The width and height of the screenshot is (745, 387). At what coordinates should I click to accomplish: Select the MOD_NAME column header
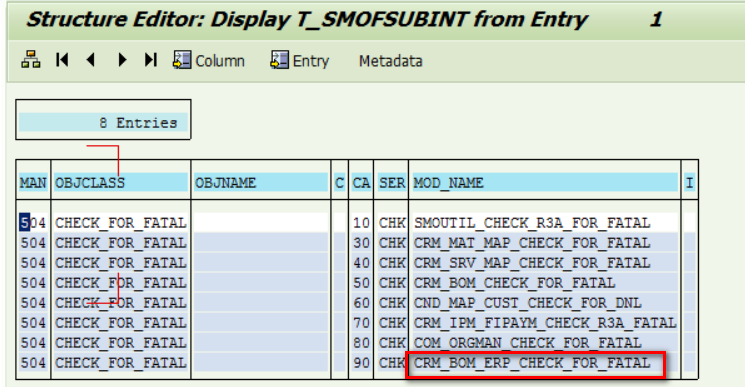(545, 183)
